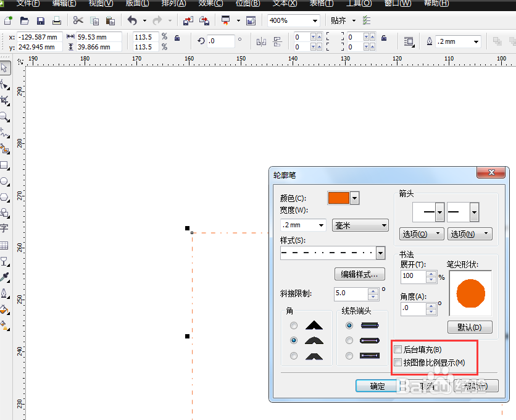Viewport: 516px width, 420px height.
Task: Open outline color dropdown arrow
Action: pyautogui.click(x=354, y=198)
